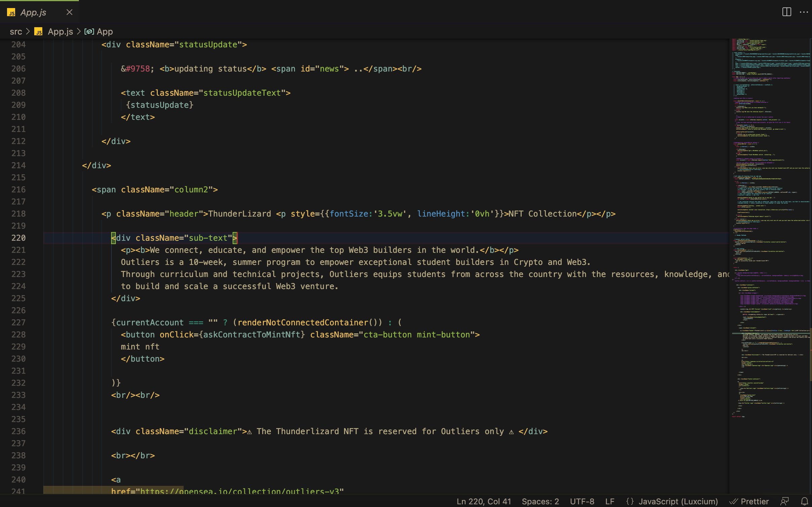Open the App.js breadcrumb item
The width and height of the screenshot is (812, 507).
60,32
